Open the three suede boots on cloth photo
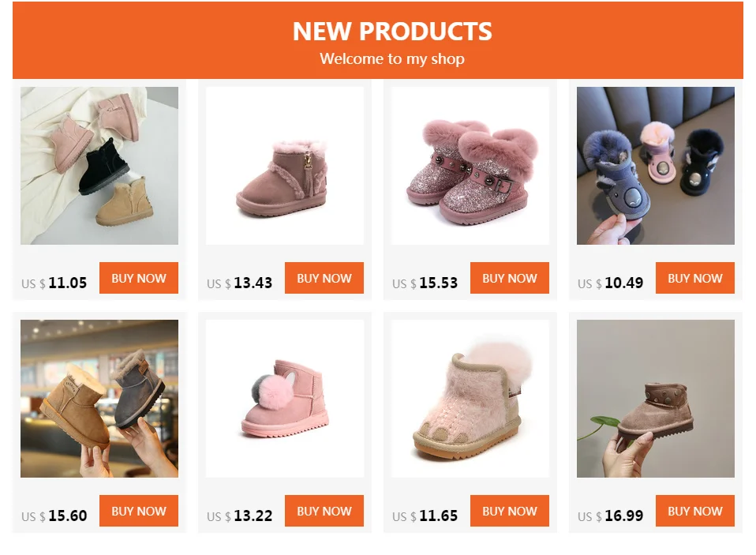The width and height of the screenshot is (756, 555). click(x=99, y=165)
